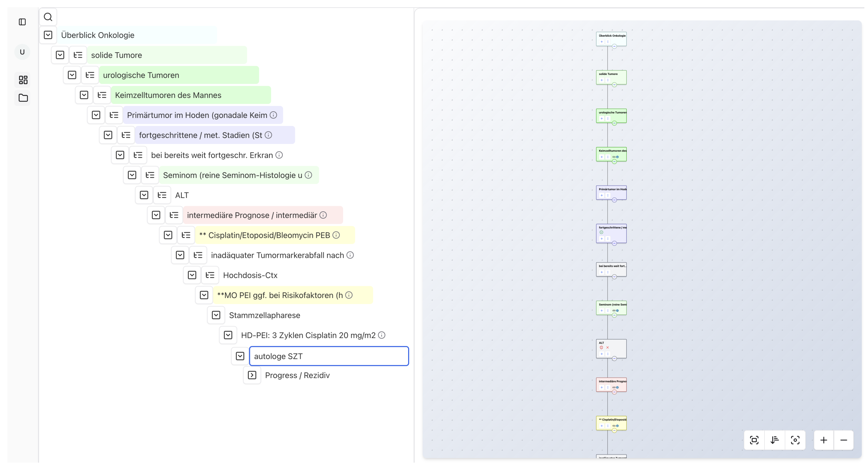
Task: Toggle the sidebar panel icon
Action: tap(22, 22)
